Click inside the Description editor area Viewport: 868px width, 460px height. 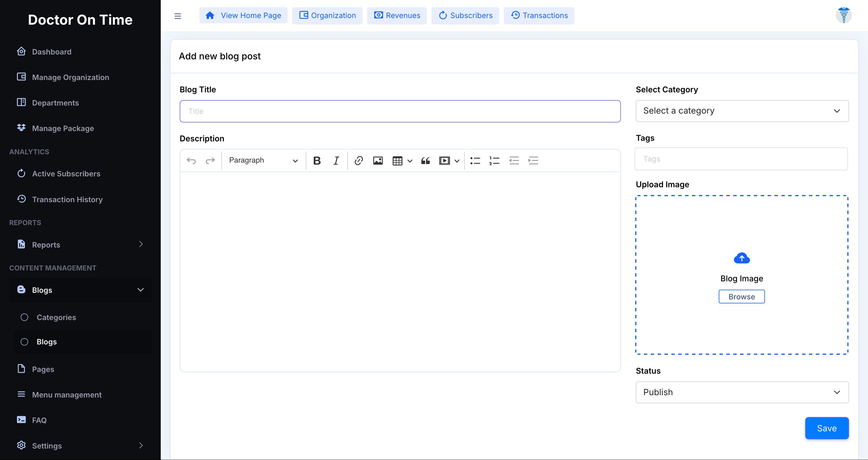[400, 271]
